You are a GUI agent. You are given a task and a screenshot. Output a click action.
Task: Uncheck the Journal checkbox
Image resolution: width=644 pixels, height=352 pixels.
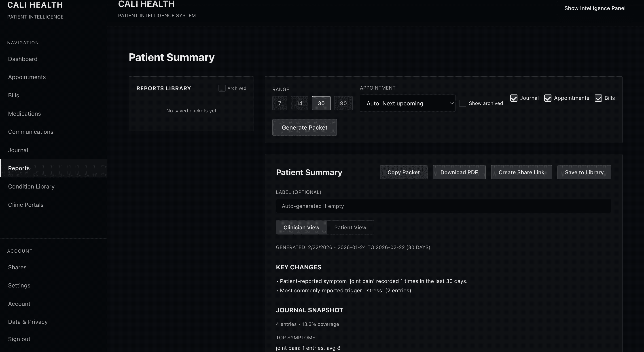514,98
